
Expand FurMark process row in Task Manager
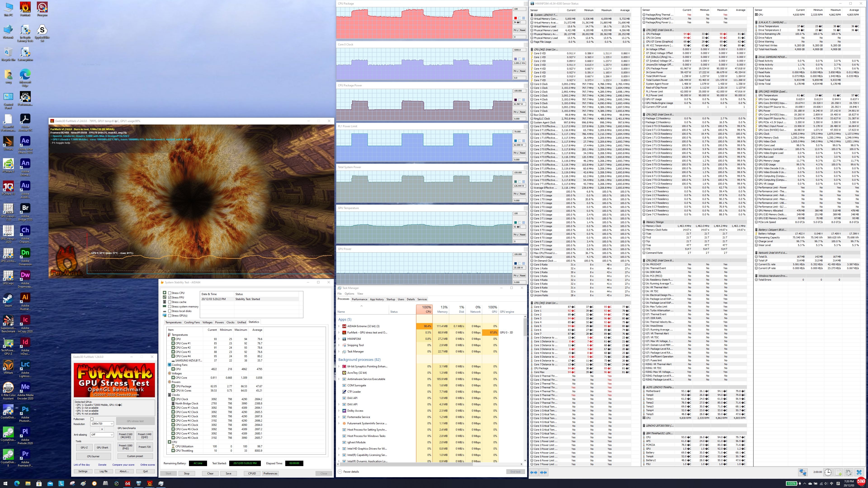click(339, 332)
